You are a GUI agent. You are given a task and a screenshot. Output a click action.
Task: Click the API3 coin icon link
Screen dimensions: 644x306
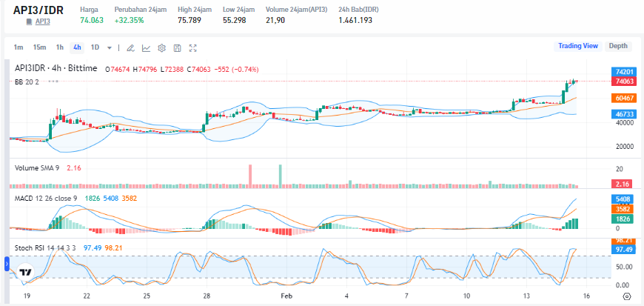pos(29,21)
